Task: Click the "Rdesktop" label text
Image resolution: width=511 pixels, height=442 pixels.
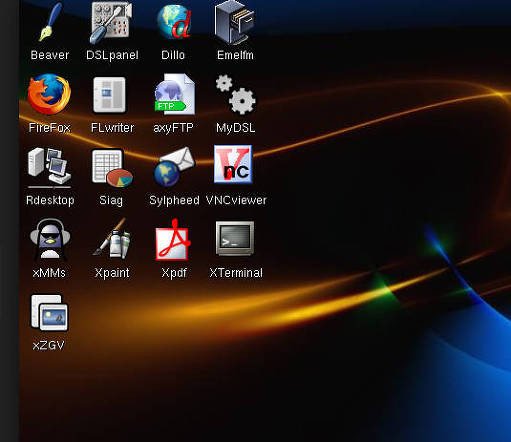Action: pos(50,200)
